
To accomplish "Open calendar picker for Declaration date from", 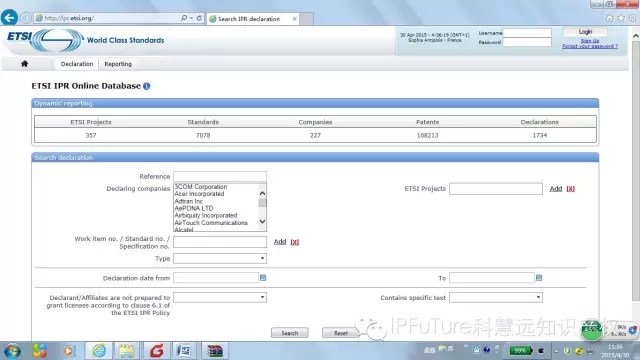I will [x=263, y=278].
